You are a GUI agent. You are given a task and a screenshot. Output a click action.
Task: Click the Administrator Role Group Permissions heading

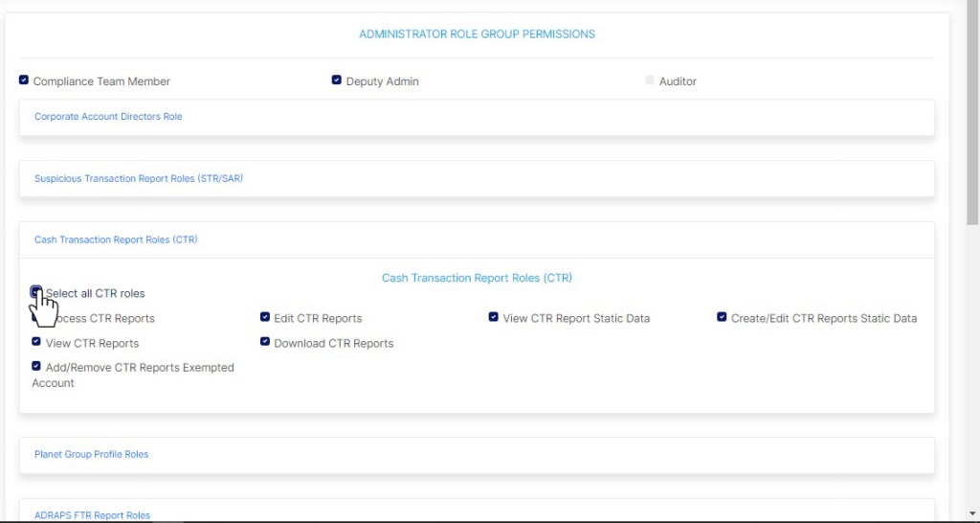point(477,34)
